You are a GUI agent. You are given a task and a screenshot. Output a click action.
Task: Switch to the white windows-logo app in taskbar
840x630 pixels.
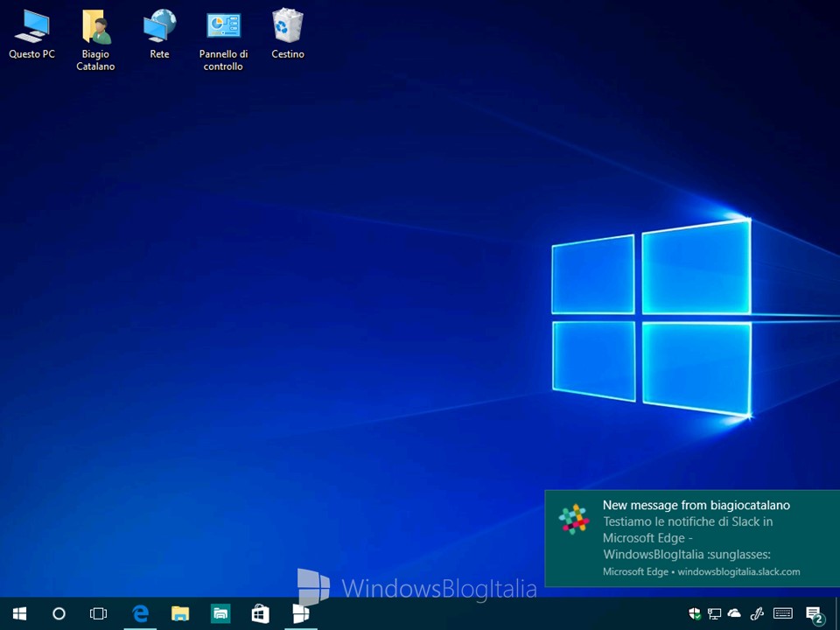[300, 614]
